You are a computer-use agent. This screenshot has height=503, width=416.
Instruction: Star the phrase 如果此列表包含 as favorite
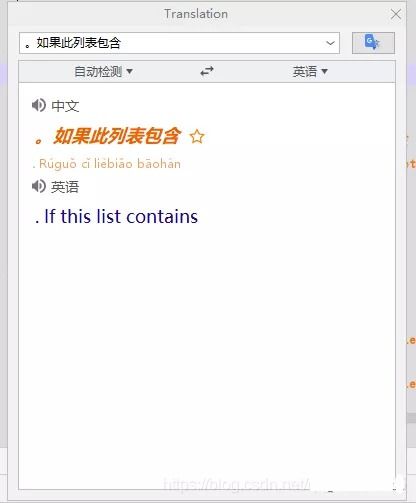pyautogui.click(x=197, y=137)
